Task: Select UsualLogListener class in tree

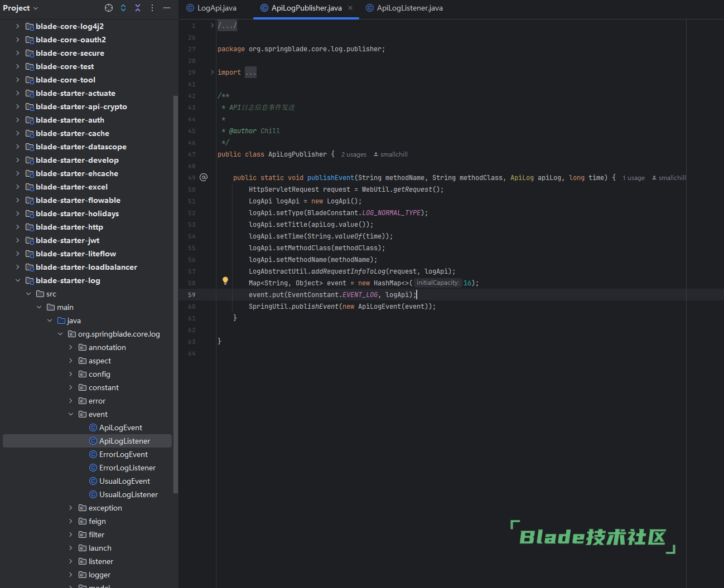Action: [128, 494]
